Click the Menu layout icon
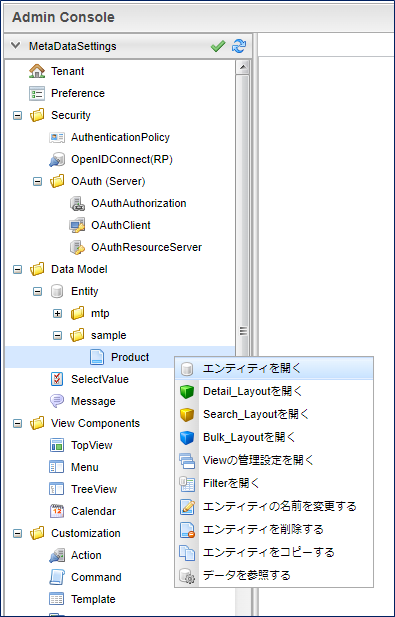The height and width of the screenshot is (617, 395). pos(57,467)
